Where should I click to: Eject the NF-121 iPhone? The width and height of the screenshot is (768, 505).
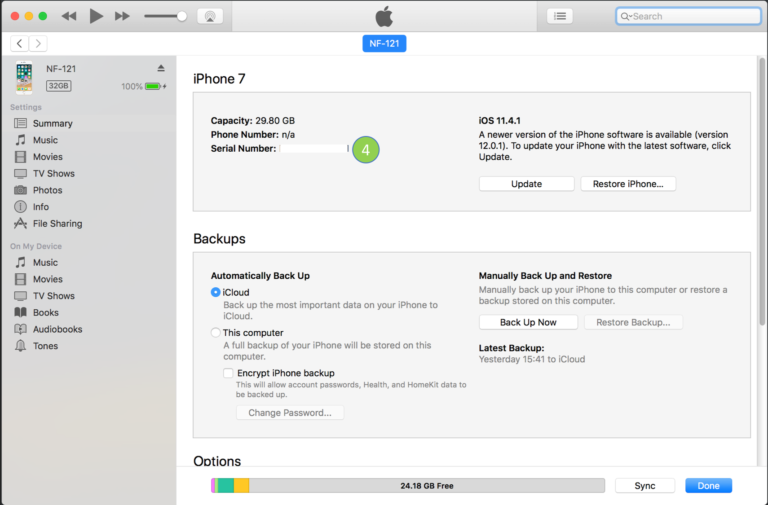(x=161, y=68)
